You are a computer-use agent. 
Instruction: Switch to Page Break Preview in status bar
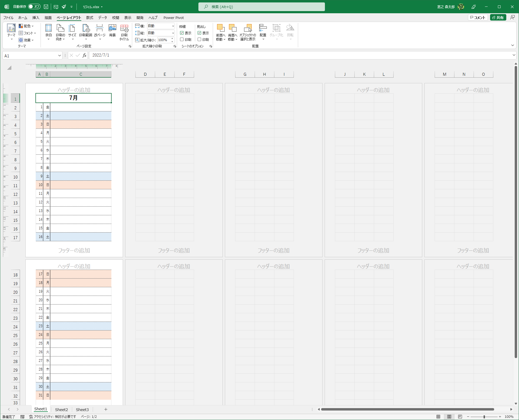click(x=460, y=417)
